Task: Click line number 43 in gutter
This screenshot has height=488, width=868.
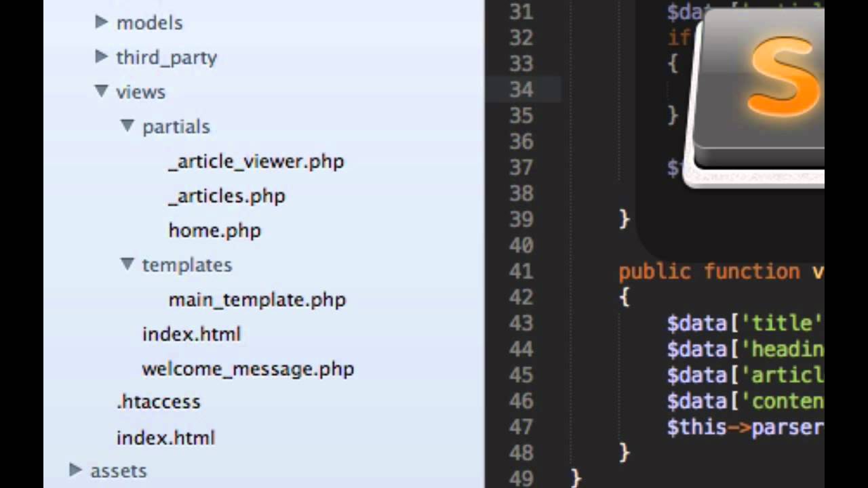Action: (521, 323)
